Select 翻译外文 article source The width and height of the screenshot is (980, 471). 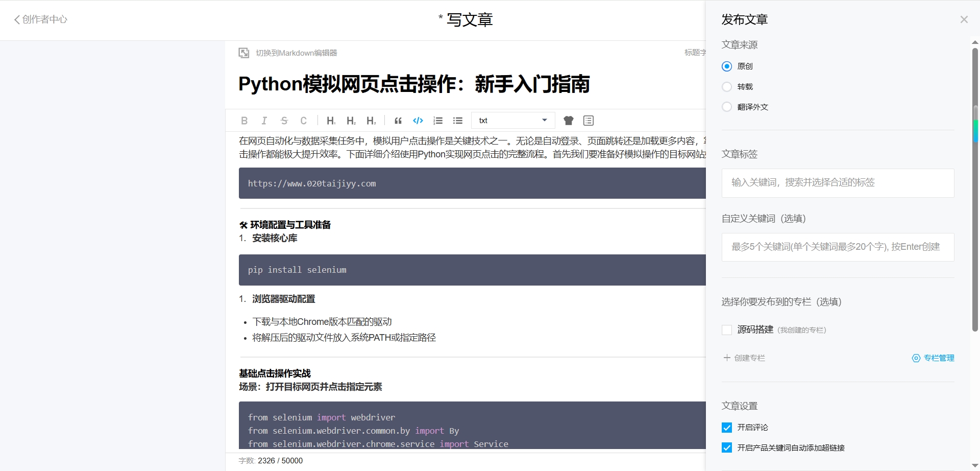[727, 107]
